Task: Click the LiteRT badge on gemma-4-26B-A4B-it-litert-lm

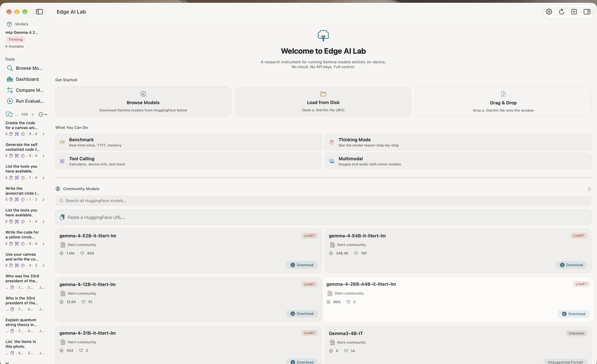Action: 581,284
